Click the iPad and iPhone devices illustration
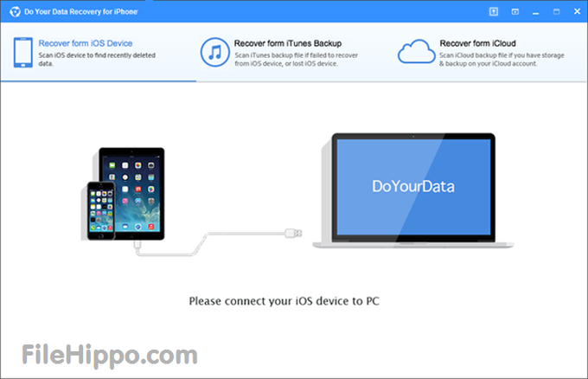The width and height of the screenshot is (588, 379). click(x=123, y=194)
